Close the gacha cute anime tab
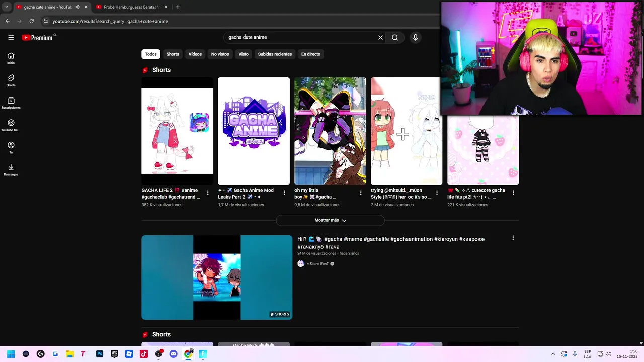 click(86, 7)
